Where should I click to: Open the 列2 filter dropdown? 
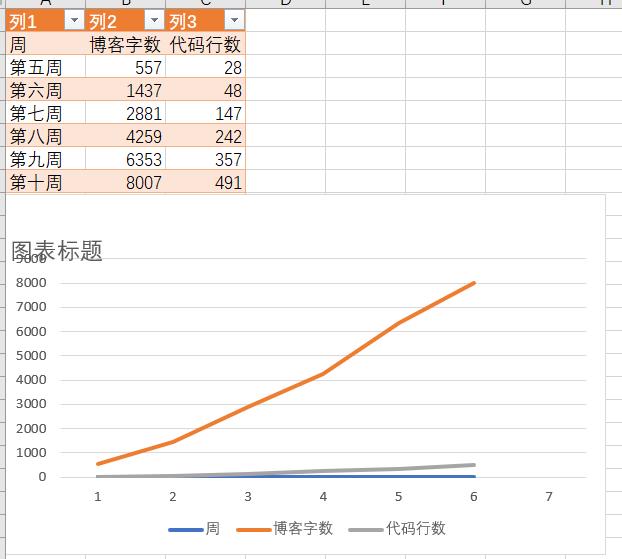pyautogui.click(x=154, y=20)
